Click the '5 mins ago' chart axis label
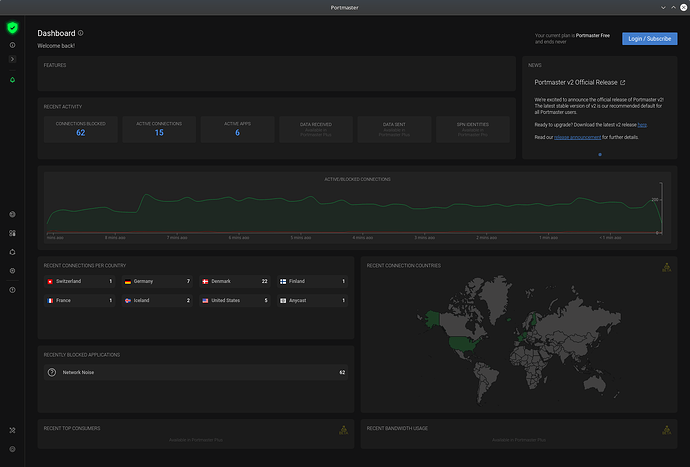This screenshot has width=690, height=467. coord(301,238)
